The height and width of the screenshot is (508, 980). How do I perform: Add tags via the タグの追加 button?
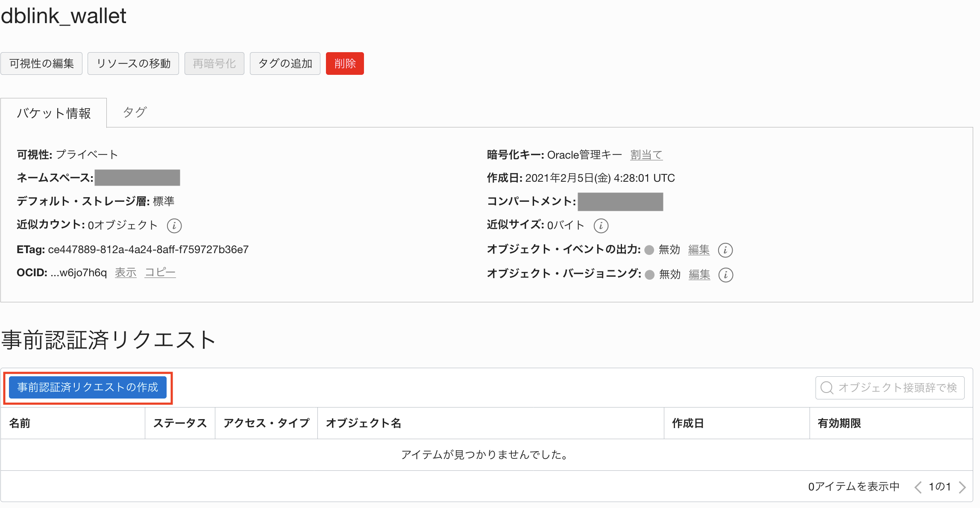pyautogui.click(x=285, y=63)
